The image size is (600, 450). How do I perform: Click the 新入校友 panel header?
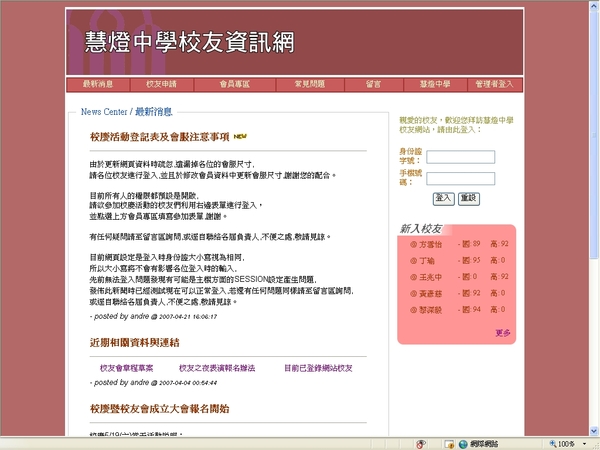click(x=421, y=229)
